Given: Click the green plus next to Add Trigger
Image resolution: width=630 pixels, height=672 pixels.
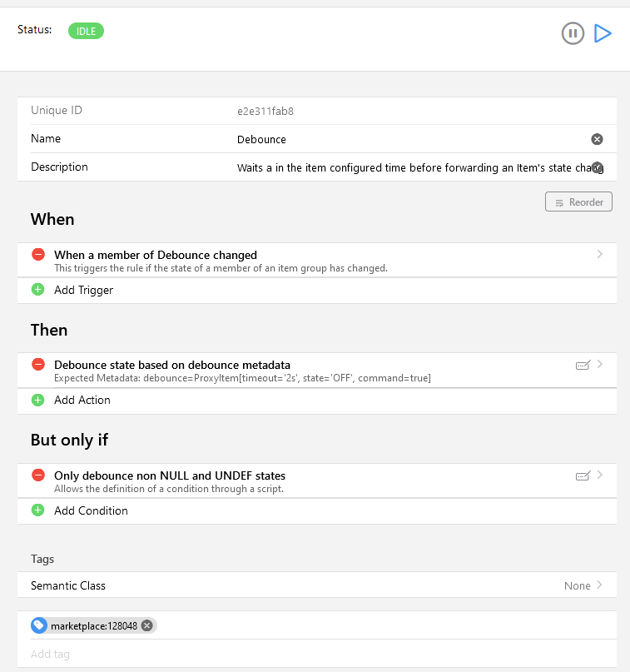Looking at the screenshot, I should pyautogui.click(x=38, y=290).
